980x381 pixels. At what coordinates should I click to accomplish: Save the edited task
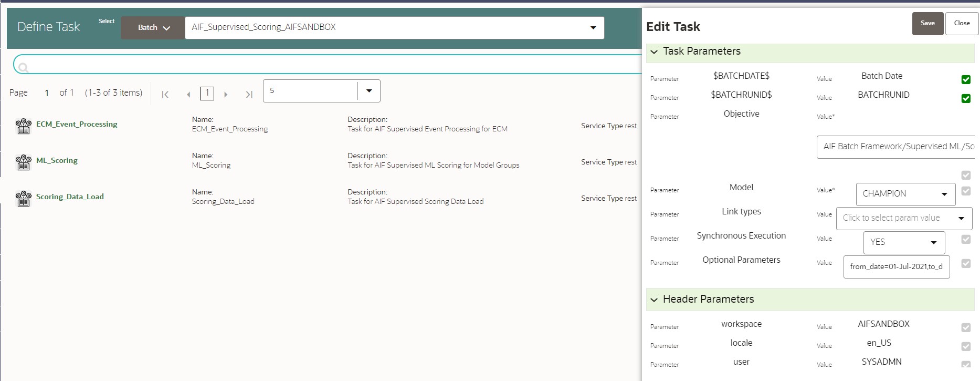pyautogui.click(x=928, y=24)
